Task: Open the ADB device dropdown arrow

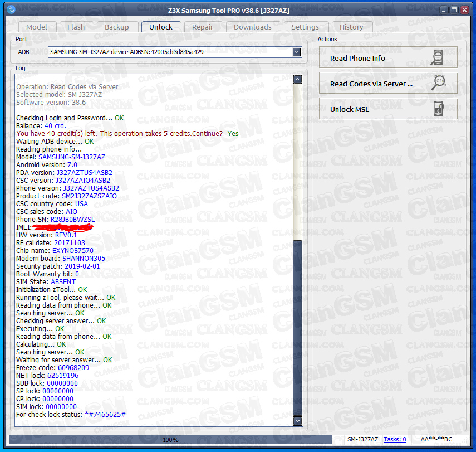Action: pos(297,52)
